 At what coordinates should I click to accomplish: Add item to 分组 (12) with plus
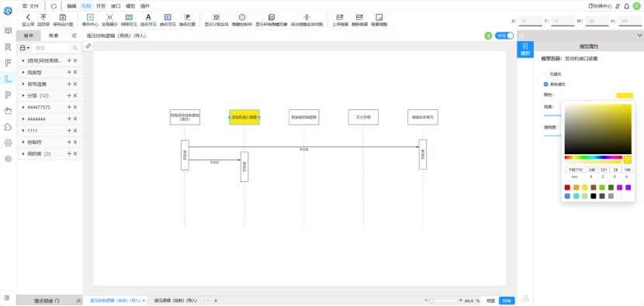coord(69,95)
